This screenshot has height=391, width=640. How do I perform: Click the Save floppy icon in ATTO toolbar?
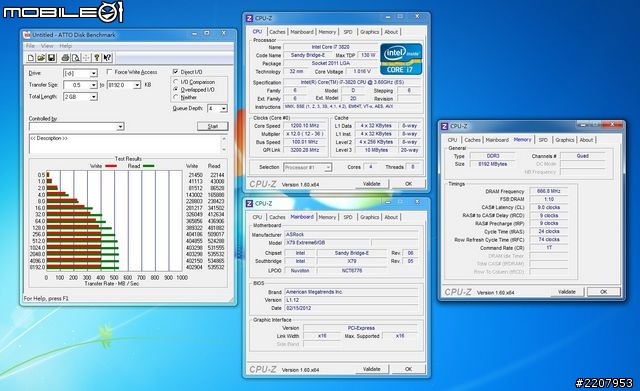click(51, 58)
